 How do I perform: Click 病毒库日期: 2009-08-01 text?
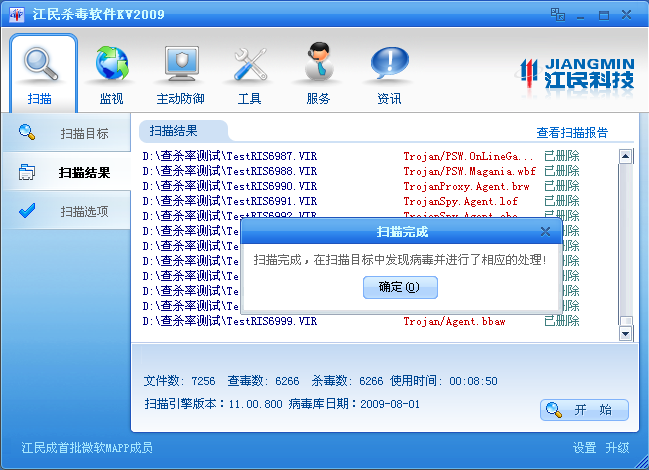354,404
